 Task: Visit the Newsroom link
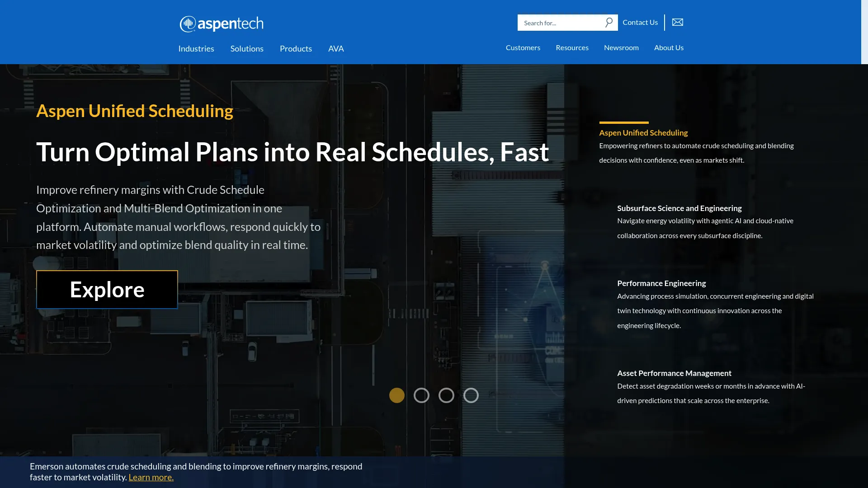(621, 47)
